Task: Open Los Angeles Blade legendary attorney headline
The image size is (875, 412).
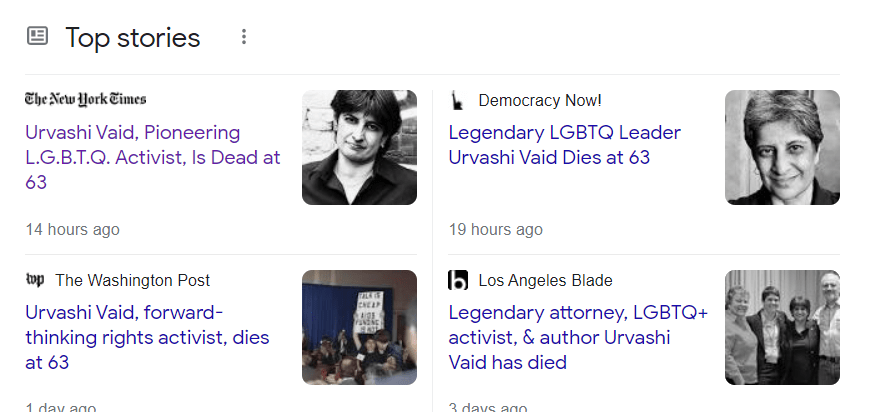Action: pyautogui.click(x=577, y=337)
